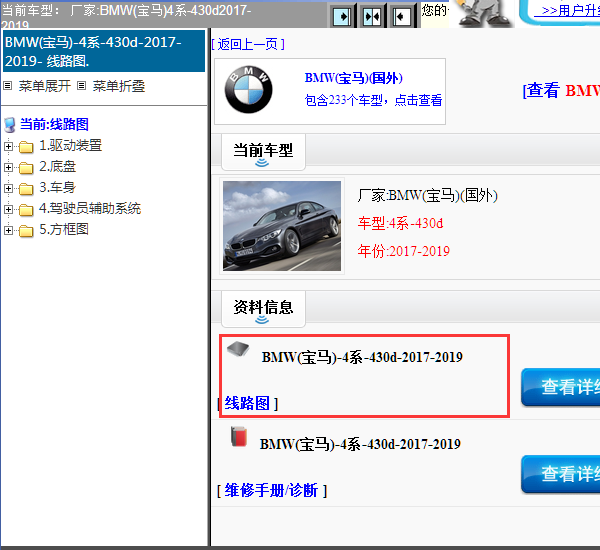This screenshot has height=550, width=600.
Task: Click the 查看 BMW link on the right
Action: pyautogui.click(x=561, y=91)
